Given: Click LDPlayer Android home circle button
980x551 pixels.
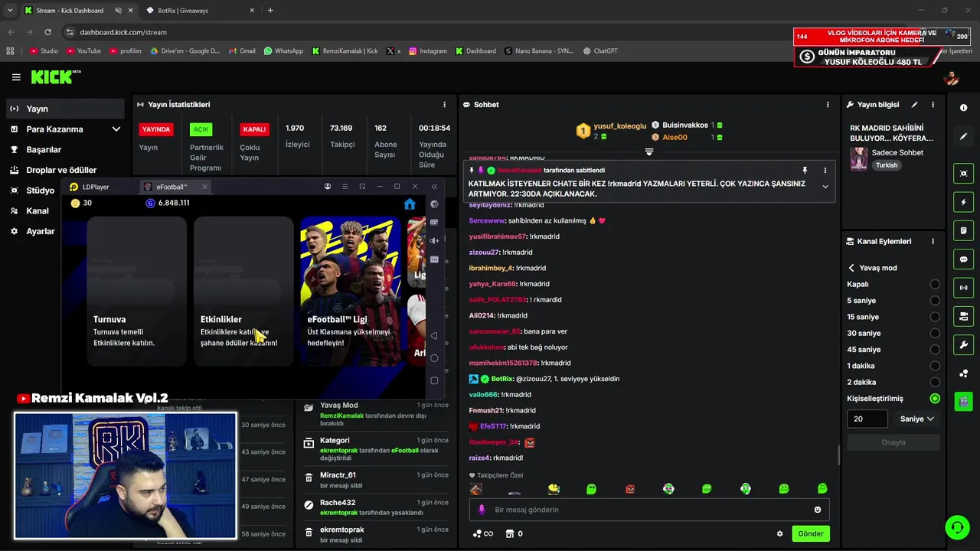Looking at the screenshot, I should [x=434, y=358].
